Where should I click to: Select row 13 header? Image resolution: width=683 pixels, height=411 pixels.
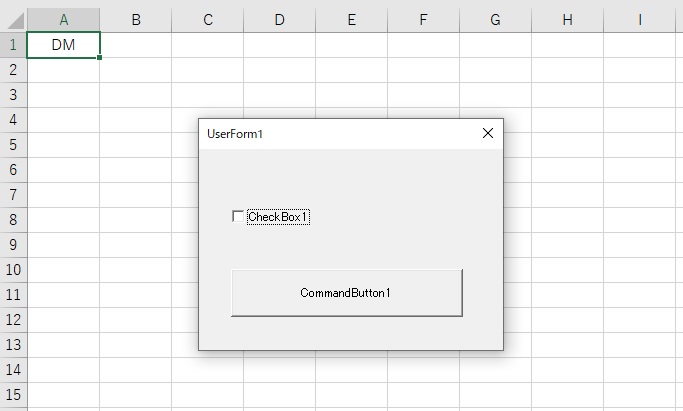pos(13,344)
